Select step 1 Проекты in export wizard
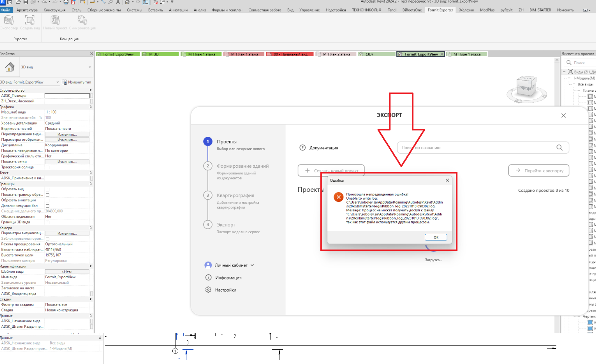The width and height of the screenshot is (596, 364). tap(227, 142)
